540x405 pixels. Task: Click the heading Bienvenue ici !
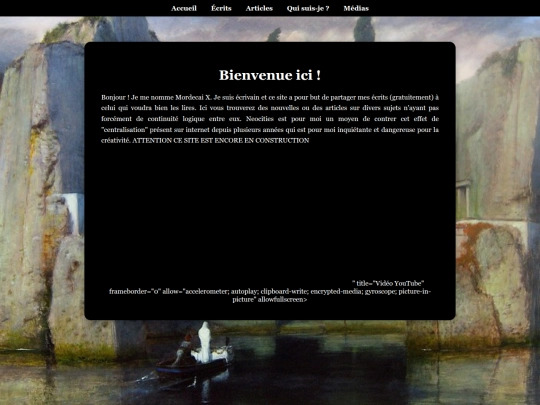270,75
